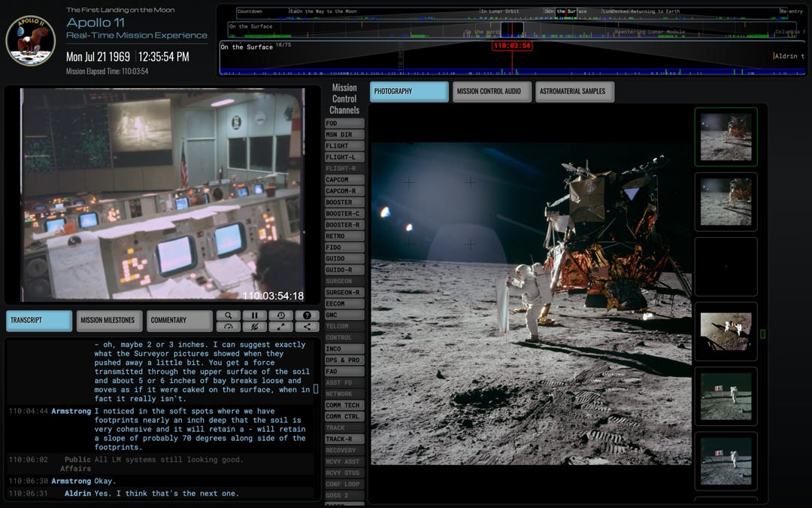Select the FIDO channel

(x=344, y=248)
